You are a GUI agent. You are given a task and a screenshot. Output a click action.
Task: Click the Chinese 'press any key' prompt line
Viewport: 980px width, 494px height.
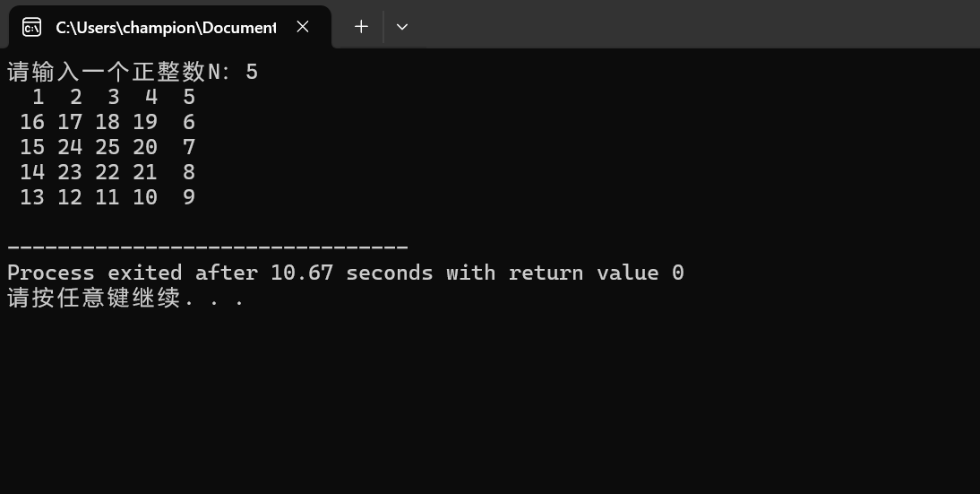125,298
